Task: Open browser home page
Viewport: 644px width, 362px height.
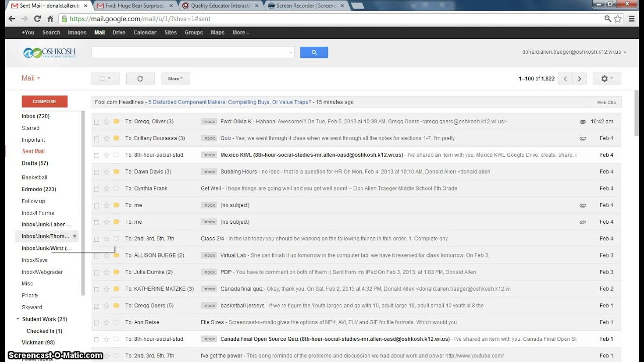Action: [50, 19]
